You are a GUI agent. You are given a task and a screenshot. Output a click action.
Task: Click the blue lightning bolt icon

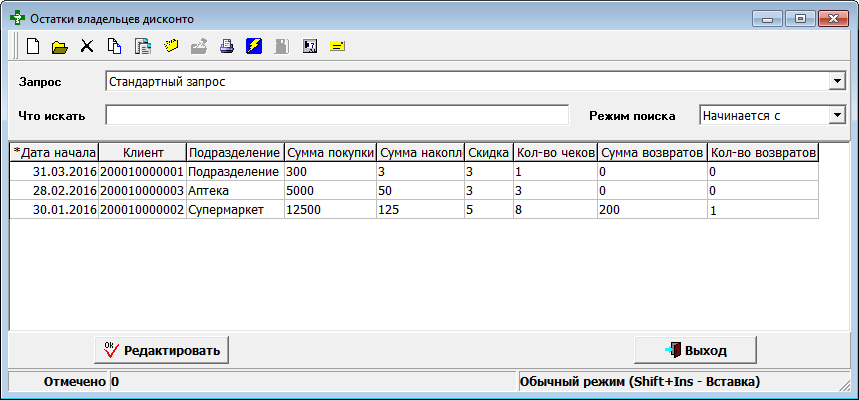pos(254,46)
